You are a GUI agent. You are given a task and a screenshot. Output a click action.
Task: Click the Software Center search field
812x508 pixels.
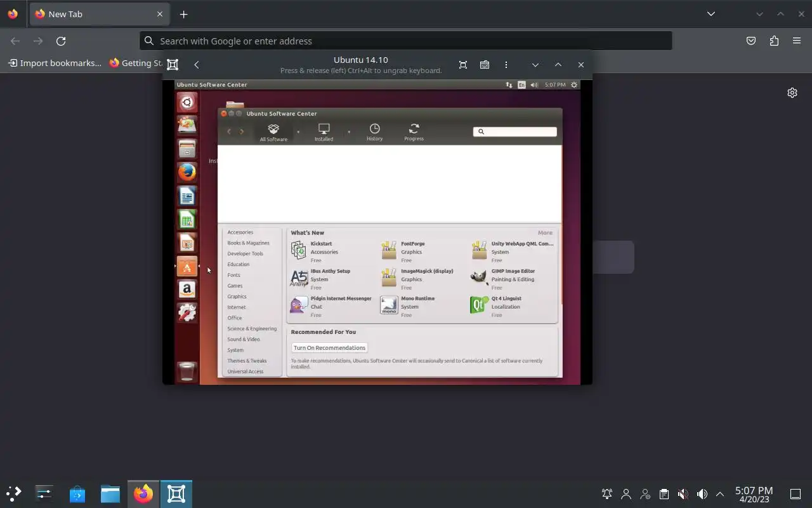click(x=515, y=131)
